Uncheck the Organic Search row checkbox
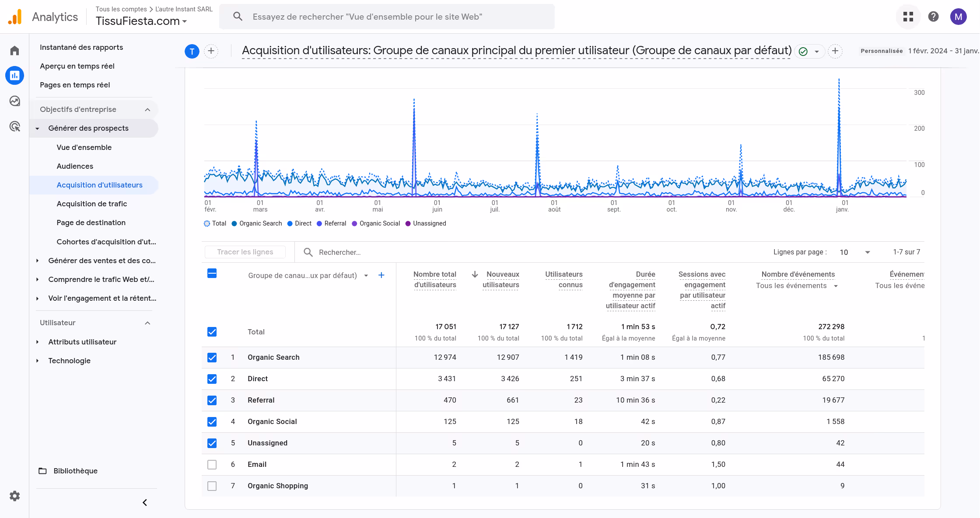980x518 pixels. [x=212, y=357]
